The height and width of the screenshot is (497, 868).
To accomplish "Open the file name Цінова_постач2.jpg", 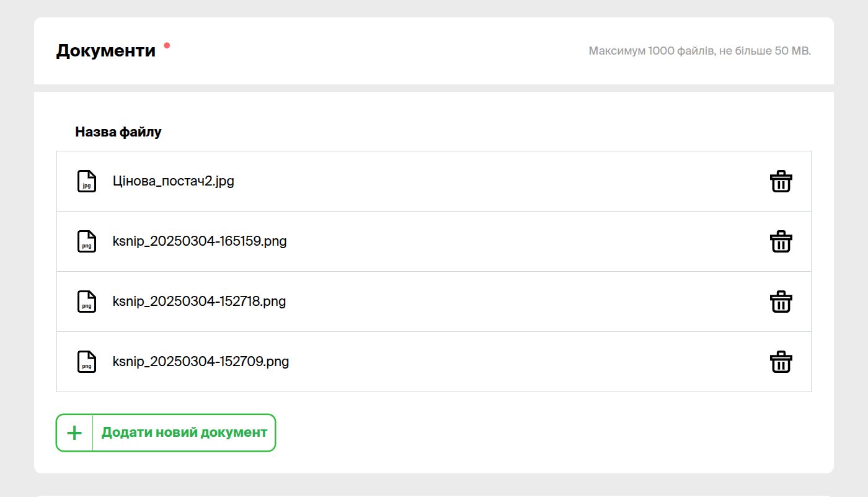I will (x=174, y=181).
